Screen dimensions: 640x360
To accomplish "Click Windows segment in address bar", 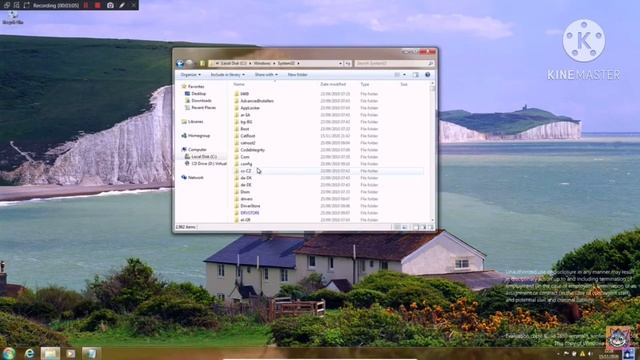I will [x=262, y=63].
